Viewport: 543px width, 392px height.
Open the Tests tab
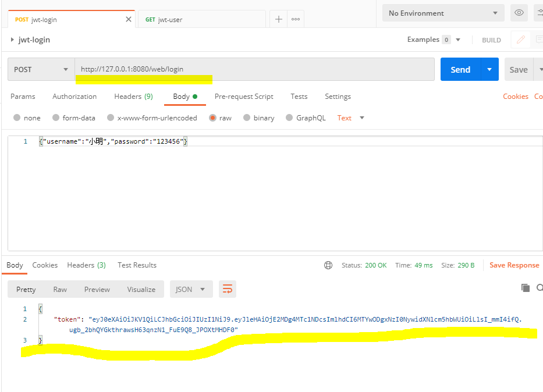299,96
